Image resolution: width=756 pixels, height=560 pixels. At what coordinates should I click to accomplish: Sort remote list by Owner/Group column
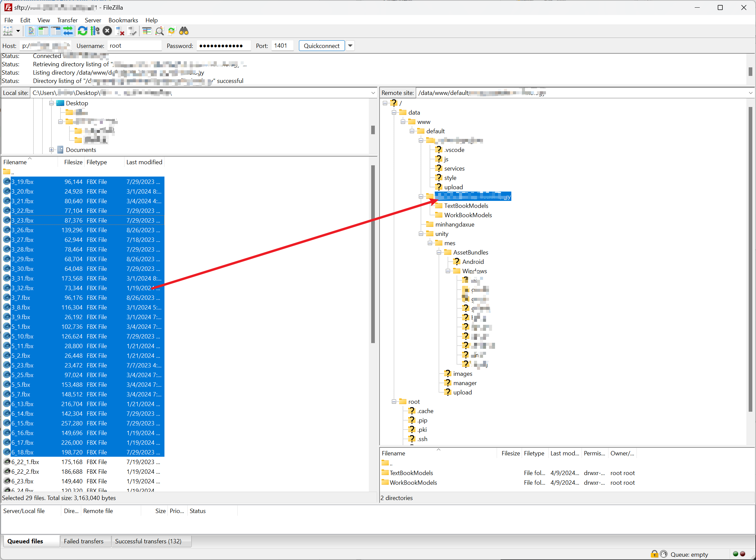click(x=622, y=453)
